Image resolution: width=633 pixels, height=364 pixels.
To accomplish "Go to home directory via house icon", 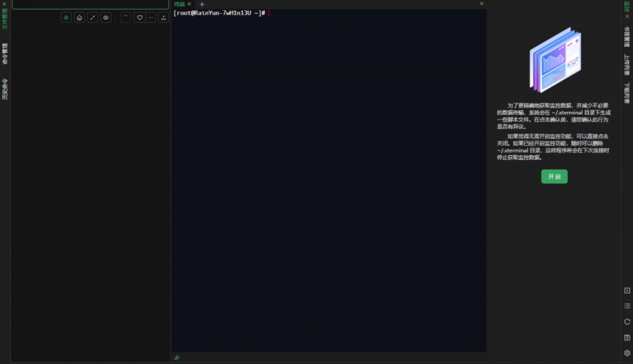I will click(79, 18).
